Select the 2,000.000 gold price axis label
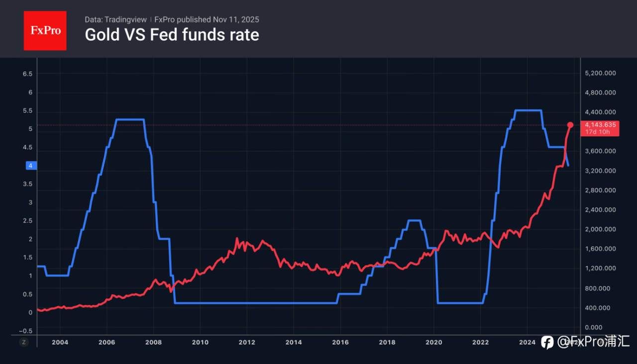 coord(601,229)
